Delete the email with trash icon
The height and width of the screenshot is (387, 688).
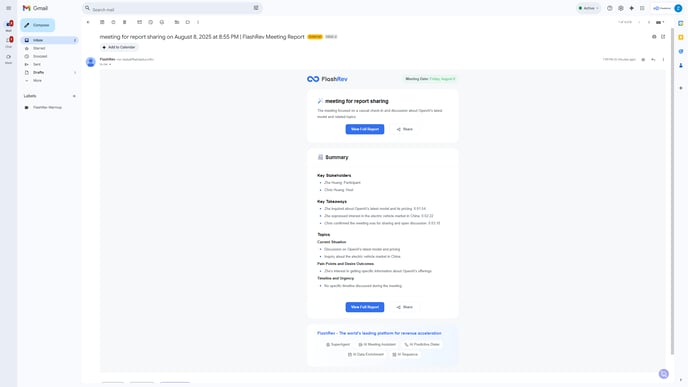coord(125,22)
